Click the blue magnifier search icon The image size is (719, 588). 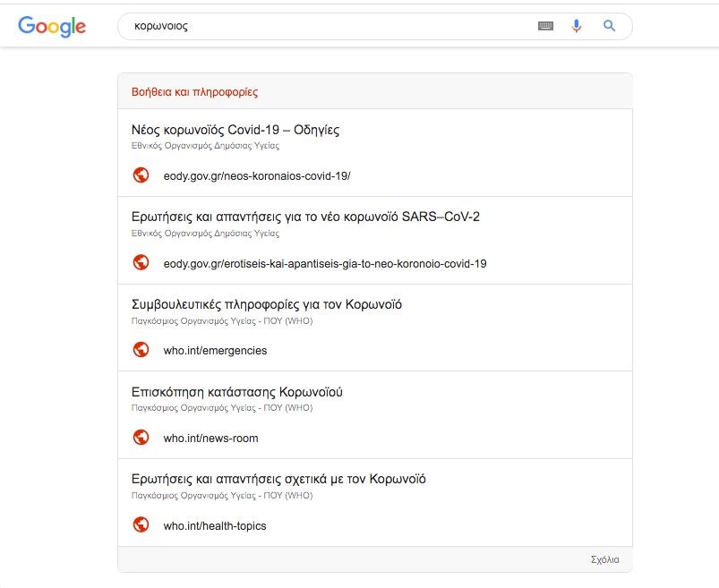pos(610,27)
